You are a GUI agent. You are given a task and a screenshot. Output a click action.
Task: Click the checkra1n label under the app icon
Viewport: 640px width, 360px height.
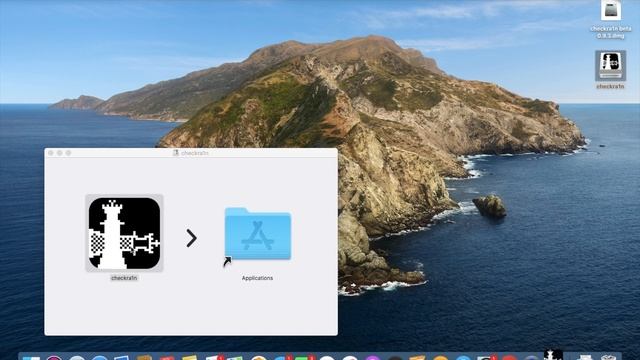pos(124,278)
